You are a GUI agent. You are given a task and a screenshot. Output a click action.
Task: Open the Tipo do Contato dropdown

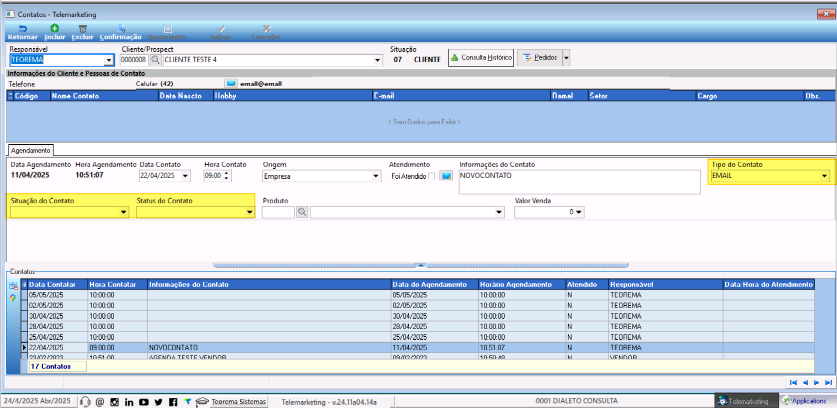(825, 176)
